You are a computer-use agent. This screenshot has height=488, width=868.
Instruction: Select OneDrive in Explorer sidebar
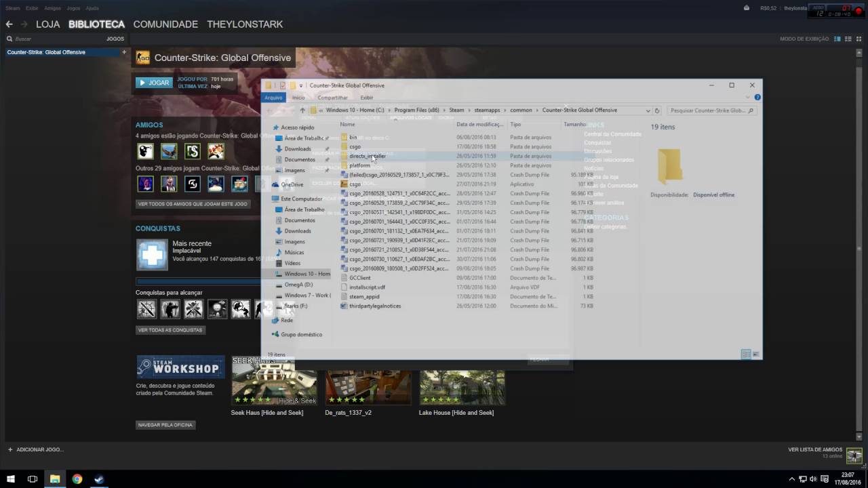click(x=292, y=184)
